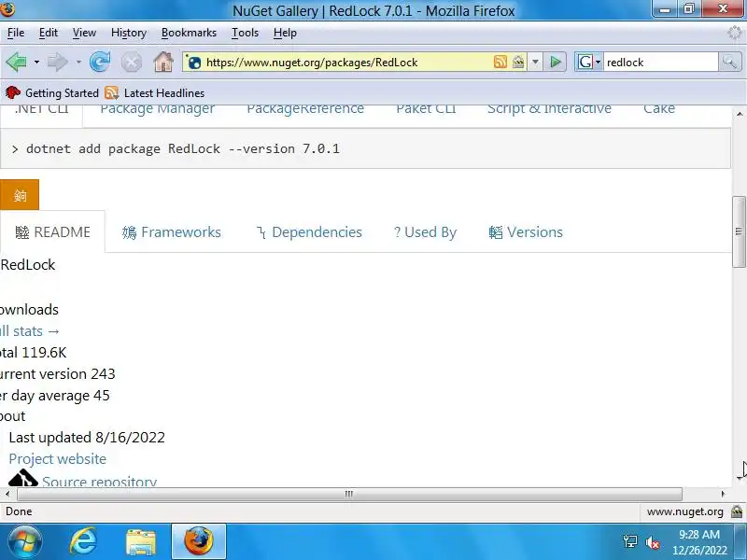Open the Used By tab

coord(425,231)
